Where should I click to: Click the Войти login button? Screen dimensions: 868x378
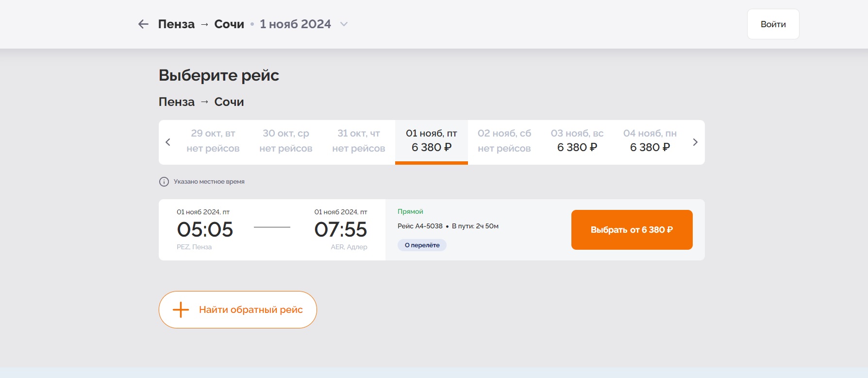pyautogui.click(x=773, y=24)
